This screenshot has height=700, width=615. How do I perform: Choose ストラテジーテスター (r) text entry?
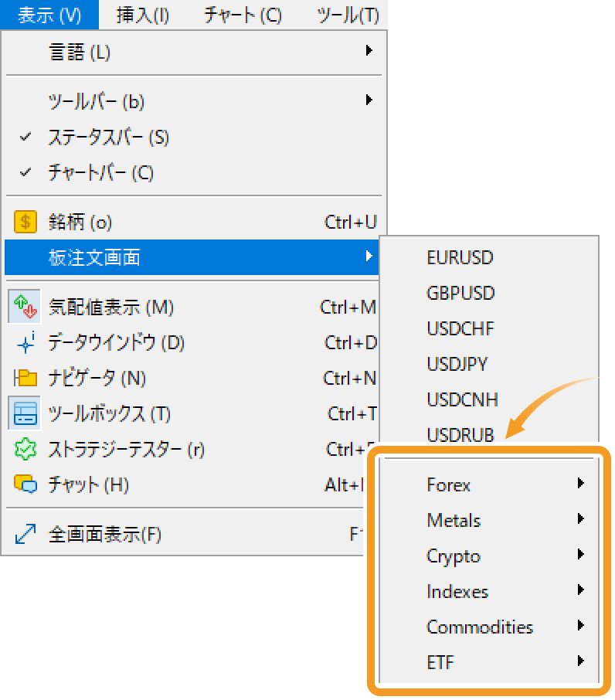coord(126,449)
